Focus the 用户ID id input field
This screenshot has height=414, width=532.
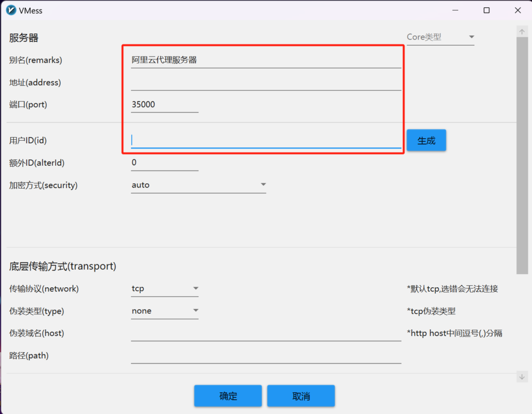click(x=265, y=140)
